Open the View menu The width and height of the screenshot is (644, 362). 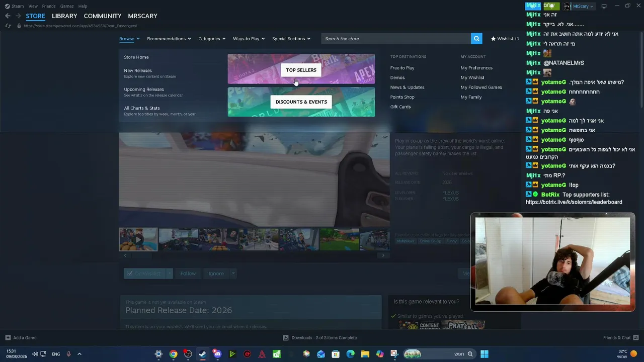(33, 6)
